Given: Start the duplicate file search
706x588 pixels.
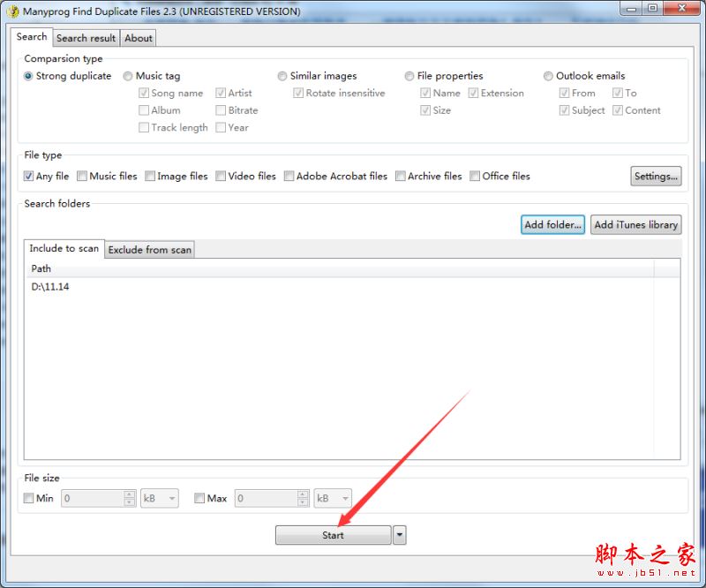Looking at the screenshot, I should [x=334, y=535].
